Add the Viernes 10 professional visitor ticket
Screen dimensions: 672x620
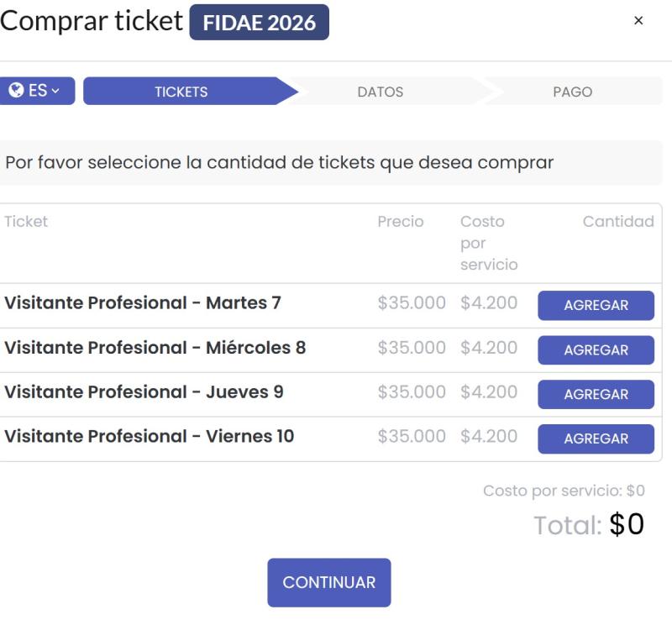(x=595, y=439)
